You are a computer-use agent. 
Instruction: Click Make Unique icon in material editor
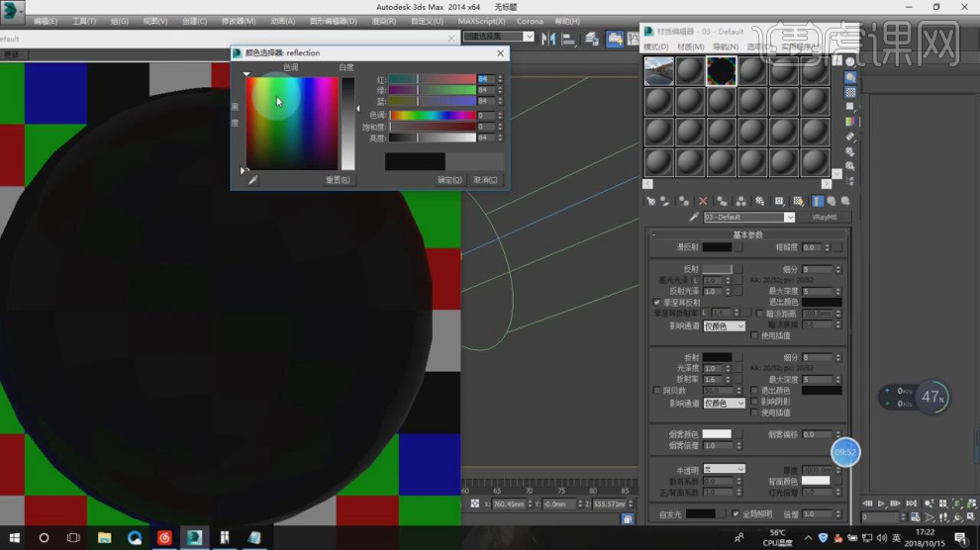tap(740, 201)
